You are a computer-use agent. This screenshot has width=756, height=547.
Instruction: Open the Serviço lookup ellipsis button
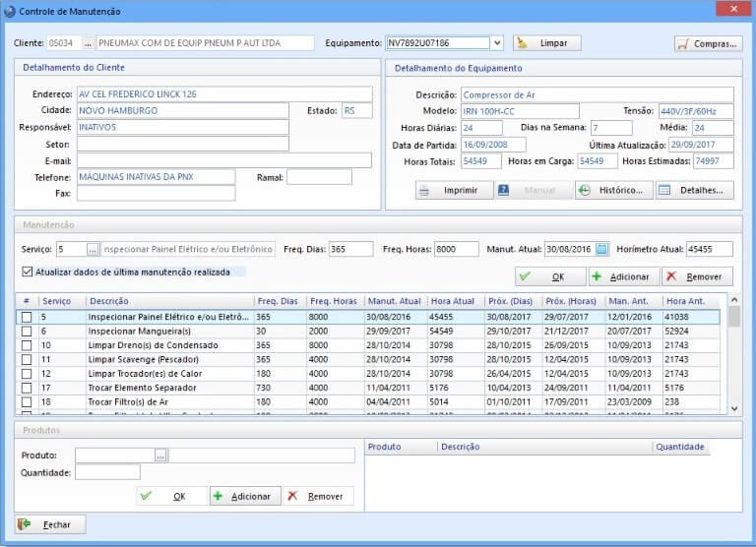pos(94,249)
